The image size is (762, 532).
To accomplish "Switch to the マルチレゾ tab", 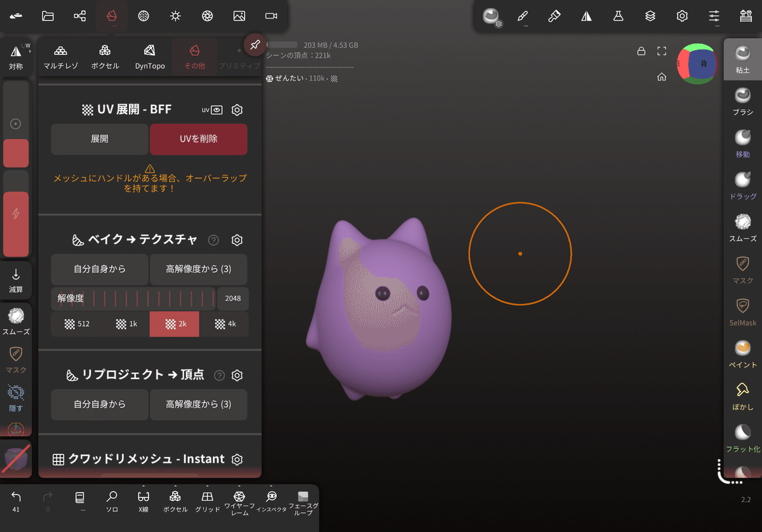I will coord(60,57).
